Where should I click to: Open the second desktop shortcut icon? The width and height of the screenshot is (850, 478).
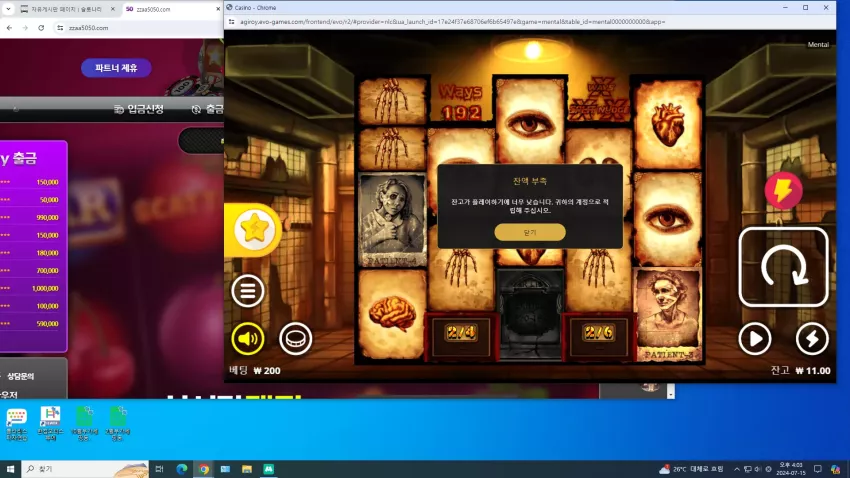click(50, 423)
